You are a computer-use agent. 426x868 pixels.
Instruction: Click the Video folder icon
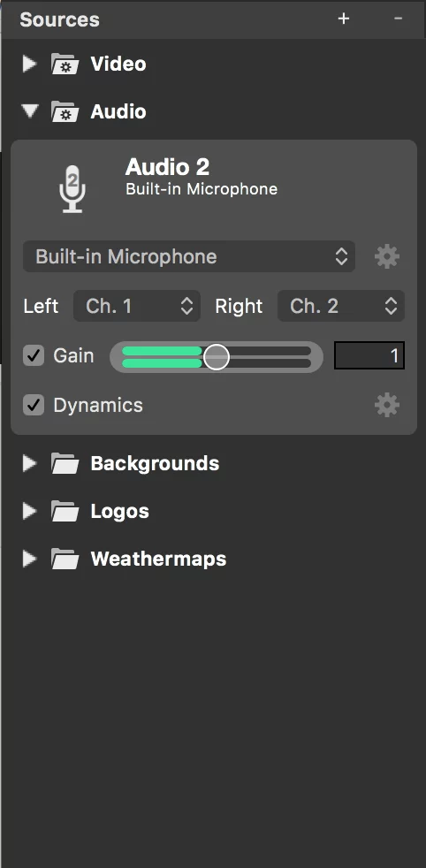(x=65, y=65)
